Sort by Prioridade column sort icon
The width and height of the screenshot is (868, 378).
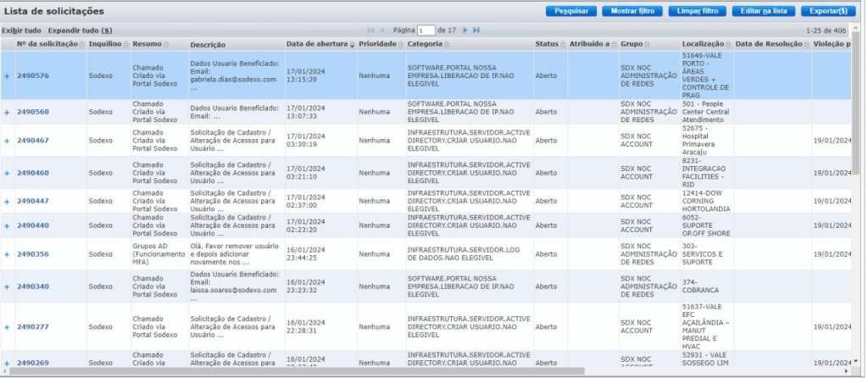click(401, 44)
